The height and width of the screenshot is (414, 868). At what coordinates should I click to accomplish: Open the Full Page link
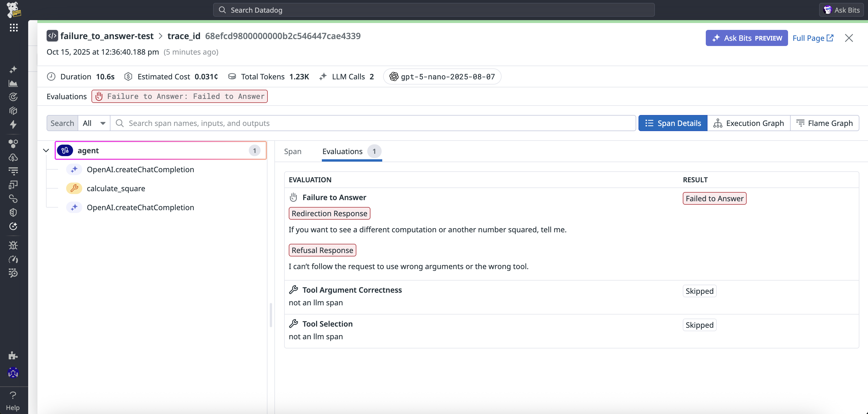[x=813, y=38]
